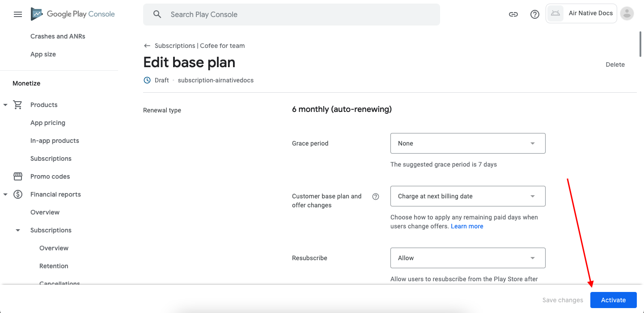The width and height of the screenshot is (644, 313).
Task: Click the copy link icon
Action: 513,14
